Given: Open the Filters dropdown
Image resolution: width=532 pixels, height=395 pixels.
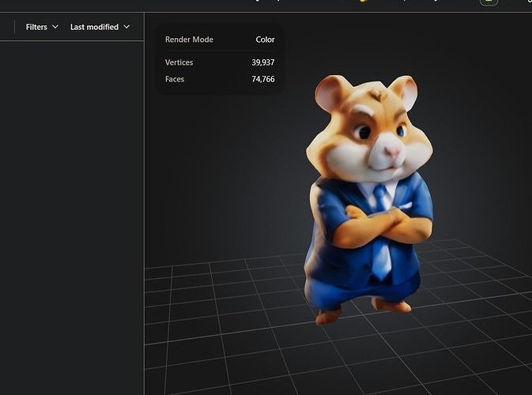Looking at the screenshot, I should (42, 27).
